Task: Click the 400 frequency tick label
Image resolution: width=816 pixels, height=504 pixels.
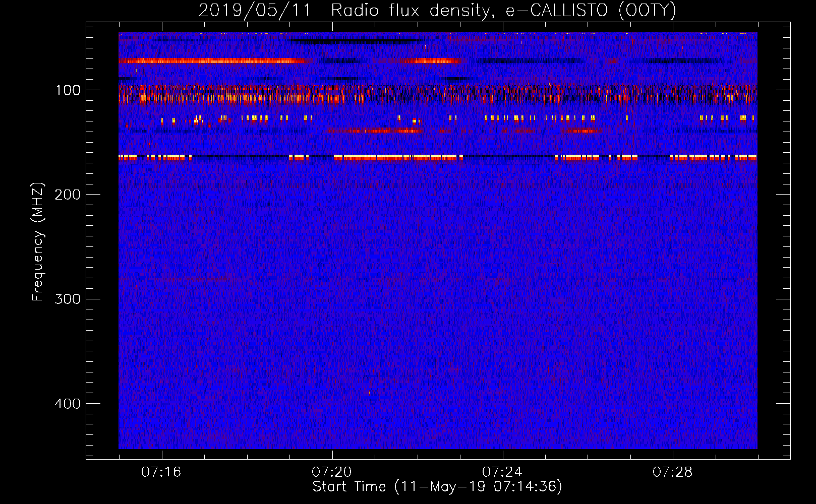Action: 68,404
